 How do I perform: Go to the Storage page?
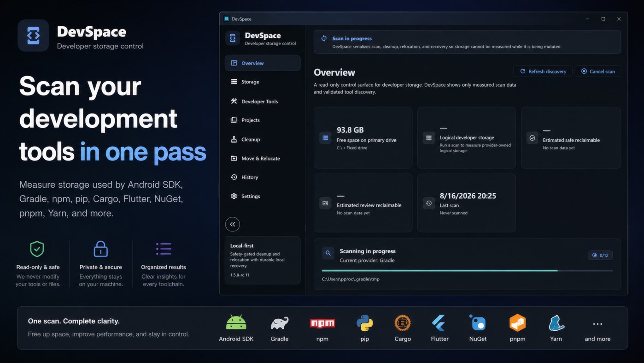click(x=262, y=82)
